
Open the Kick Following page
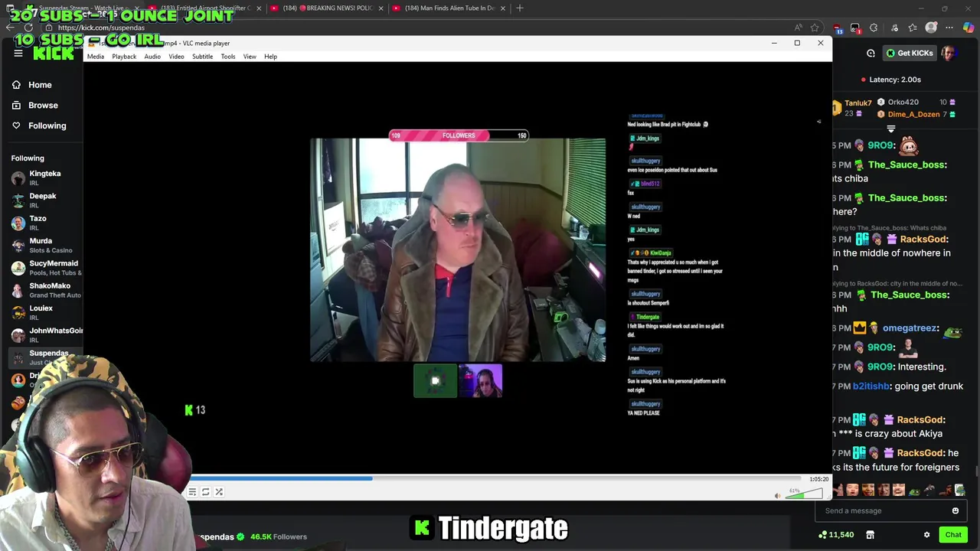[38, 126]
